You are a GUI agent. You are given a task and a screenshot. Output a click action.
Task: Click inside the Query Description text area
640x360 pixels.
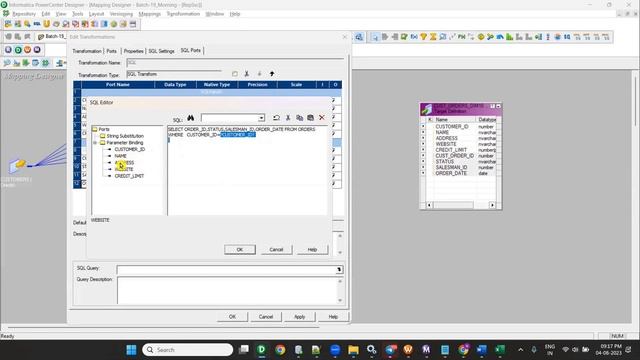click(x=227, y=290)
